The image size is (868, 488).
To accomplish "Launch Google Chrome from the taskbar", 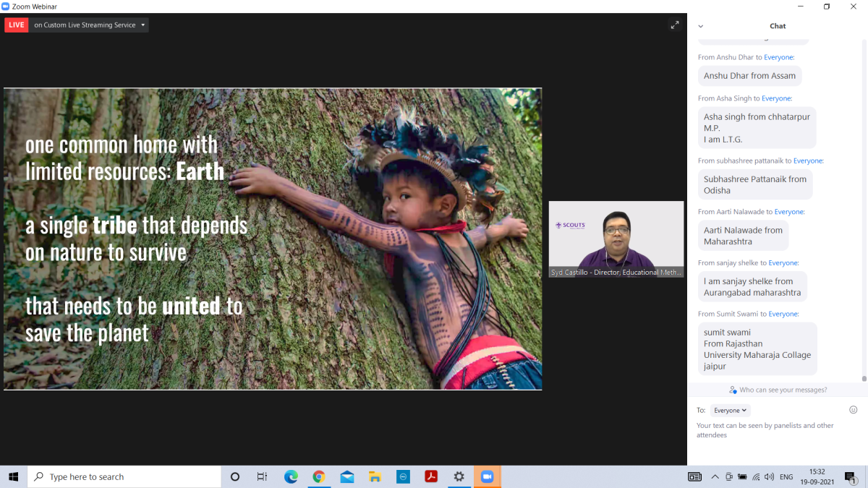I will [x=319, y=476].
